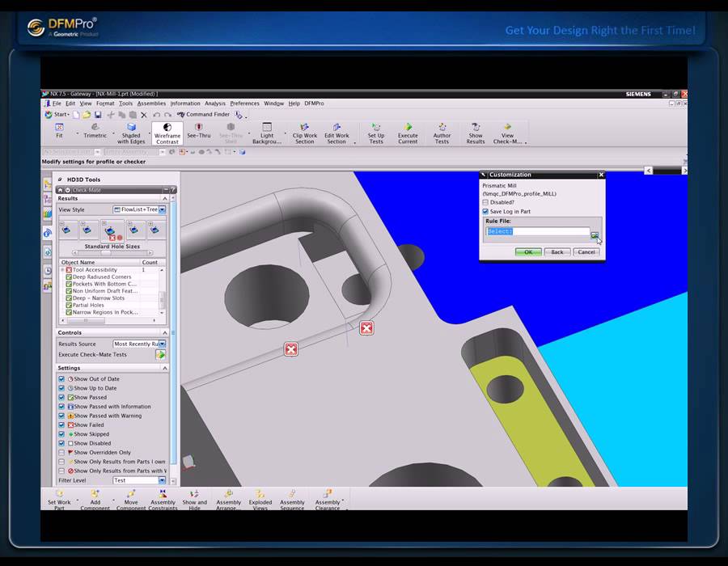Click the Open folder icon

pos(87,115)
